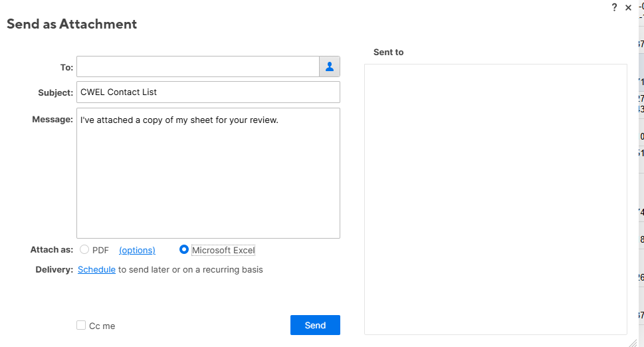The height and width of the screenshot is (347, 644).
Task: Select the PDF attachment option
Action: click(x=84, y=250)
